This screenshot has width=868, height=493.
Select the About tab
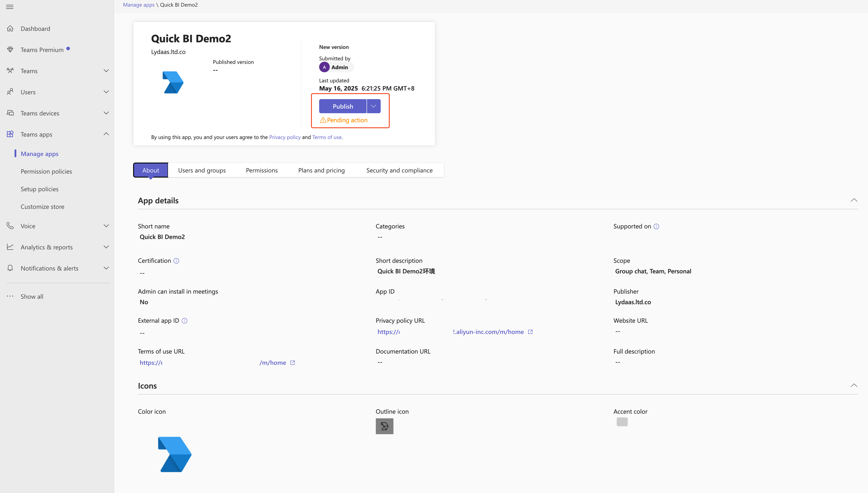151,170
